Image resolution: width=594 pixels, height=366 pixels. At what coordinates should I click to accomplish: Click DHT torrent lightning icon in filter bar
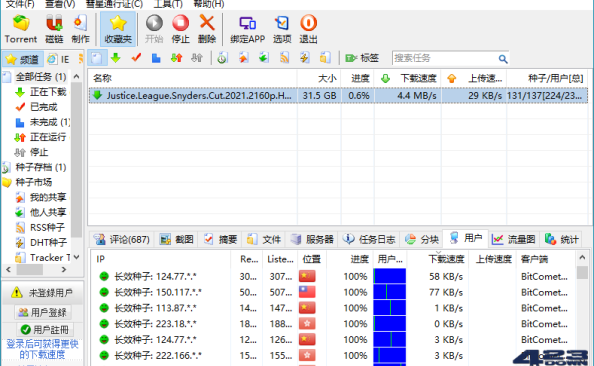pos(305,58)
